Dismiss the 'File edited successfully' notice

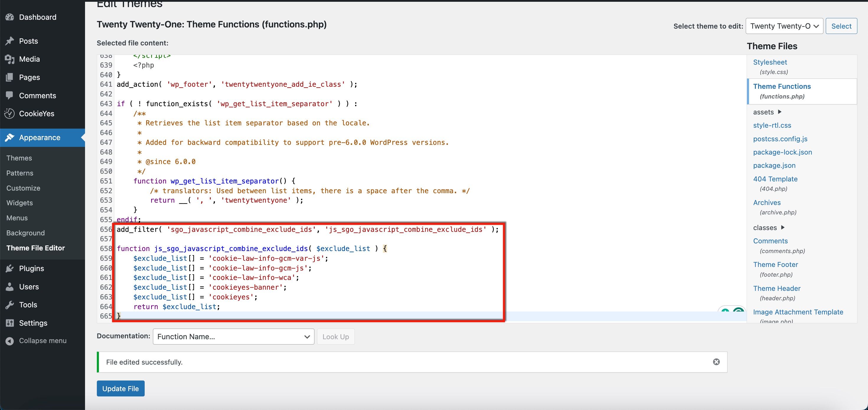(716, 362)
